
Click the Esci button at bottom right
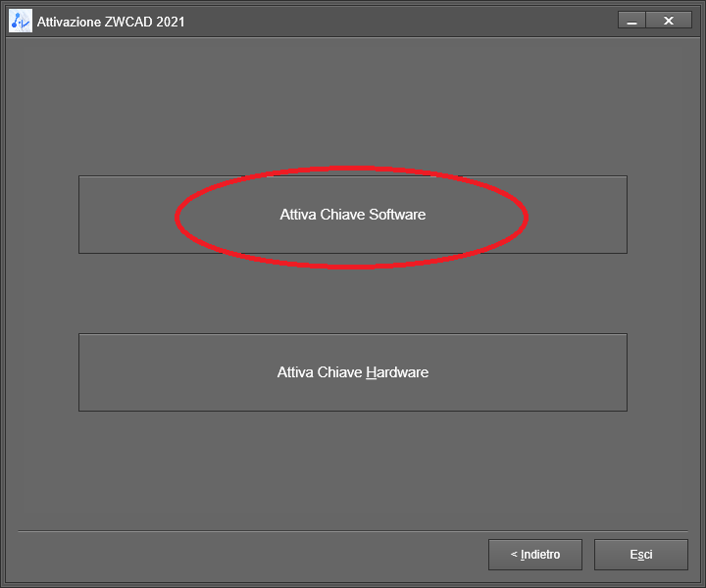641,555
